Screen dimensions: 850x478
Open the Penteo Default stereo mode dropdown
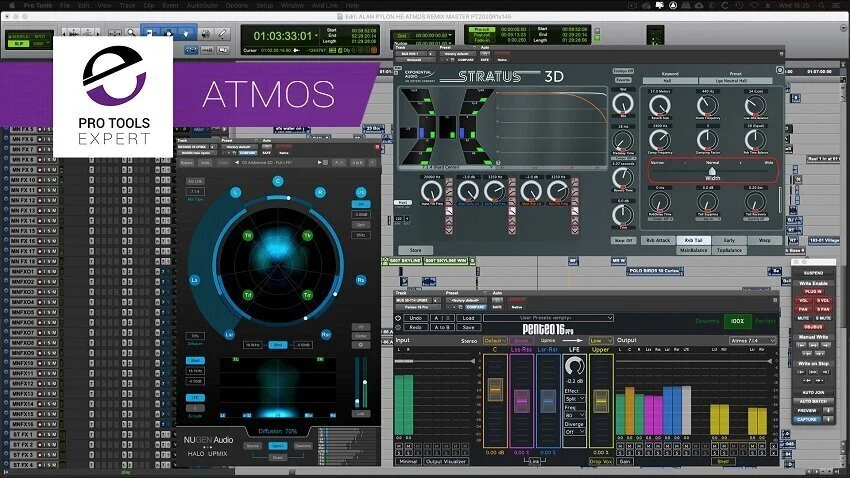(495, 340)
